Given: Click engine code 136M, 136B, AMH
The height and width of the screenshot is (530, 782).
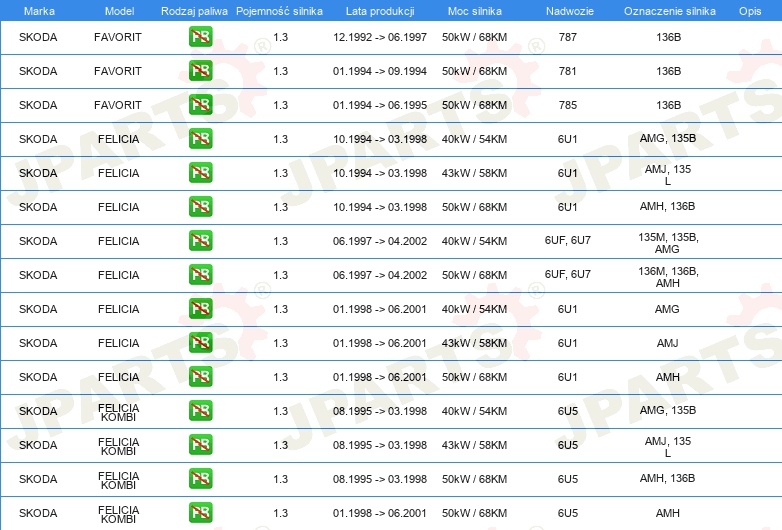Looking at the screenshot, I should [x=668, y=277].
